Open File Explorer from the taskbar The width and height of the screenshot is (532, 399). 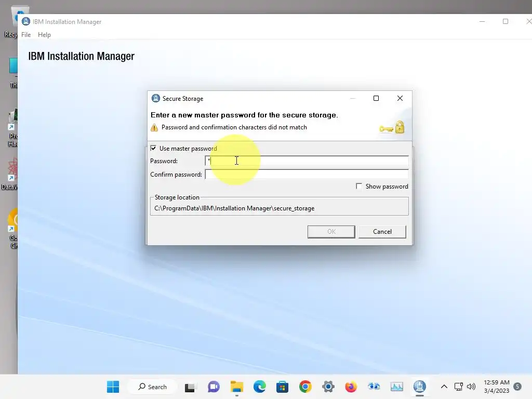[236, 387]
